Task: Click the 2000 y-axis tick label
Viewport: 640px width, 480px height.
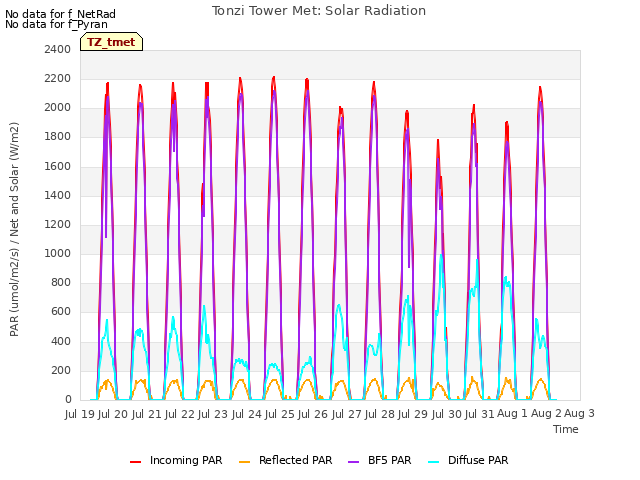Action: (x=58, y=108)
